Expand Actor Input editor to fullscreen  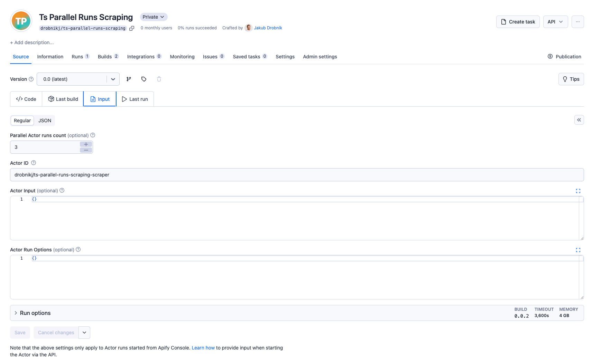pyautogui.click(x=578, y=191)
